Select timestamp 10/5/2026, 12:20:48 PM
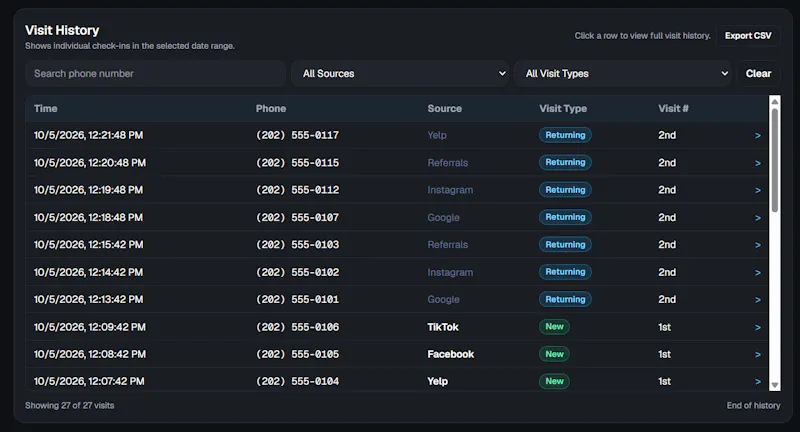The height and width of the screenshot is (432, 800). pyautogui.click(x=90, y=163)
